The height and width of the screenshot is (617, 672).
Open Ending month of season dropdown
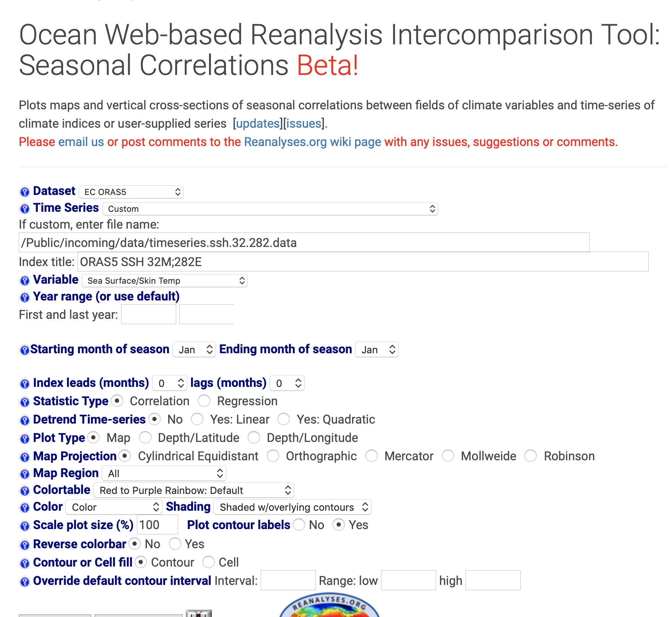pyautogui.click(x=377, y=350)
